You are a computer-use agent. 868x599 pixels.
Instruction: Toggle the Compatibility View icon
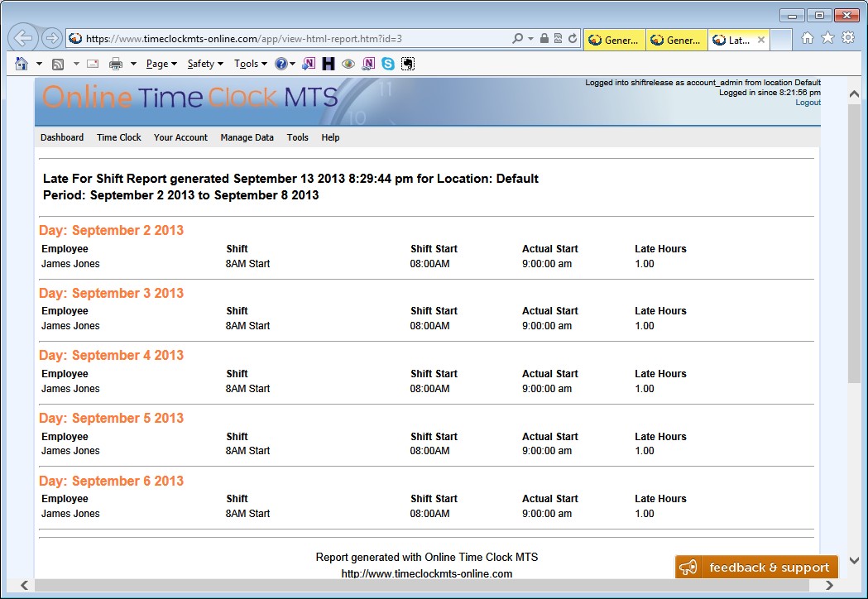558,38
